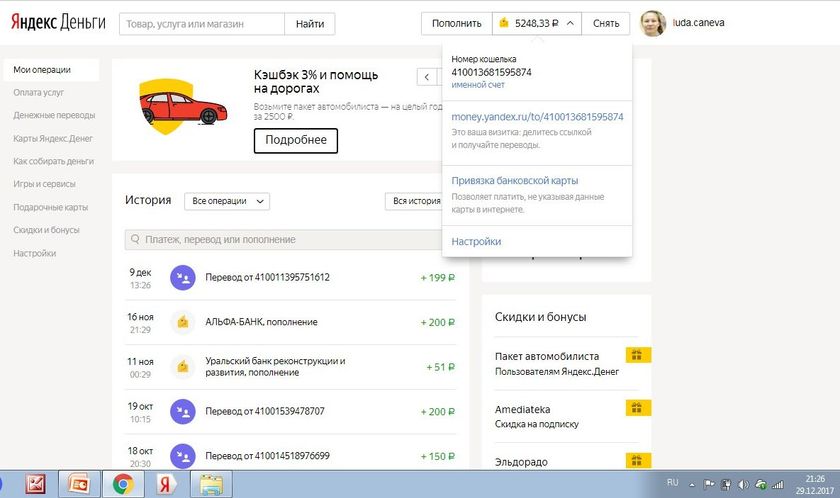Click the transfer icon for 41001539478707
The width and height of the screenshot is (840, 498).
pos(183,412)
